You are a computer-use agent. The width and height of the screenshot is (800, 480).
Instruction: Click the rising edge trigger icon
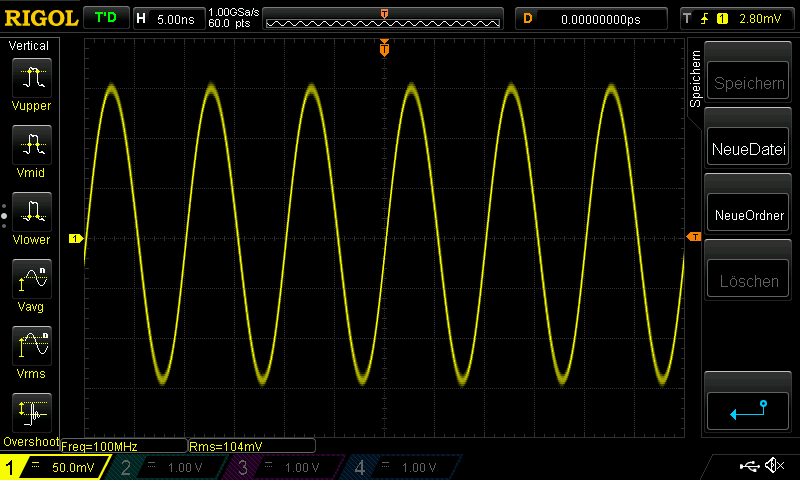point(705,19)
